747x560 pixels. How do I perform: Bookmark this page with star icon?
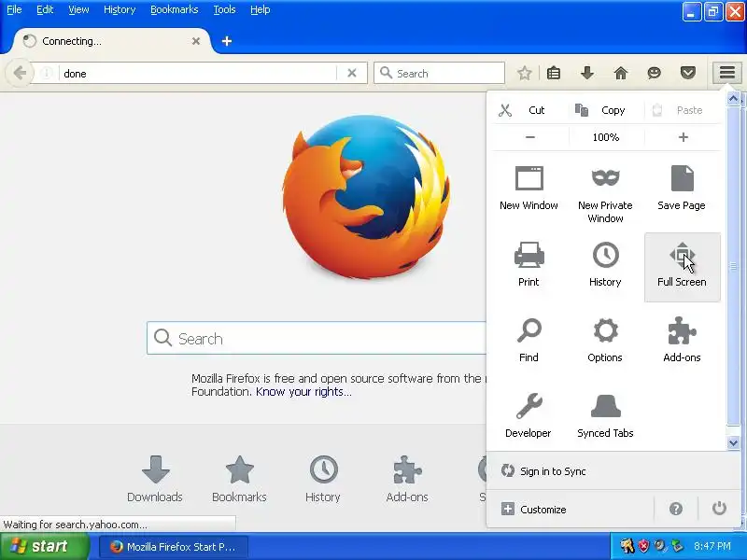tap(525, 73)
